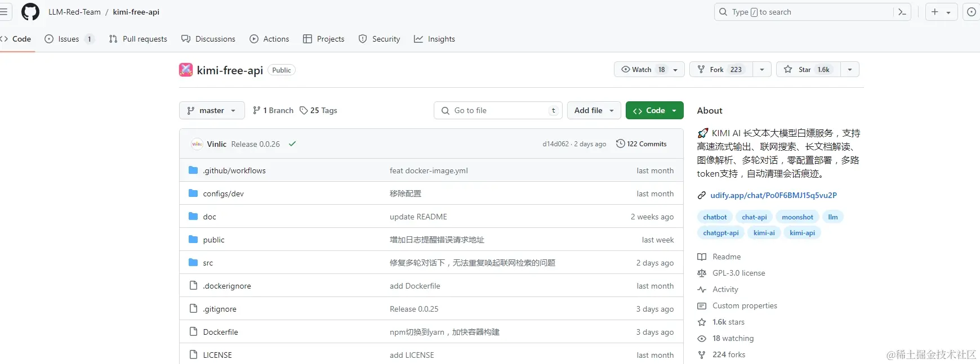Click the chatgpt-api topic tag
Image resolution: width=980 pixels, height=364 pixels.
720,232
